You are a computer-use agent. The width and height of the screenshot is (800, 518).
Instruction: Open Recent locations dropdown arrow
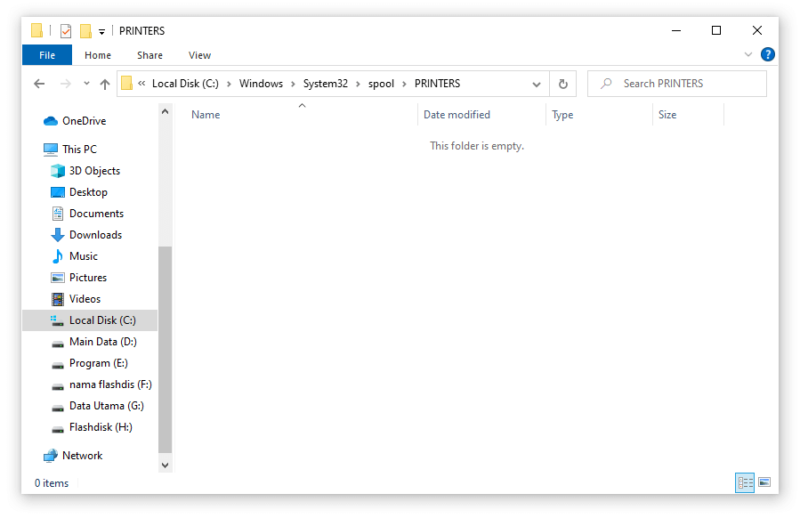[87, 84]
